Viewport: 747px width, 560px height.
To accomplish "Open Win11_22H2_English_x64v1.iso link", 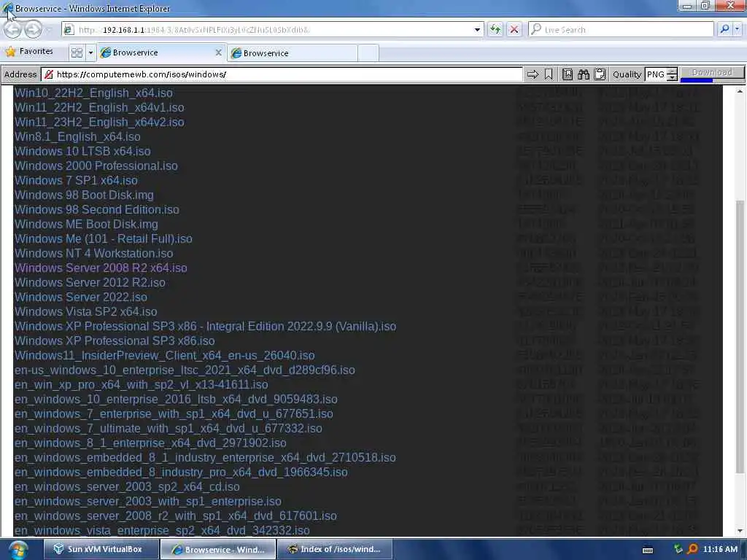I will [x=99, y=108].
